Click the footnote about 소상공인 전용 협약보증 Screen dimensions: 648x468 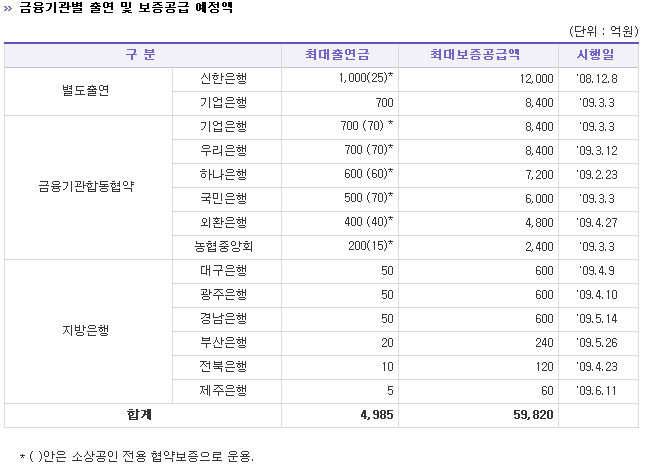tap(137, 456)
